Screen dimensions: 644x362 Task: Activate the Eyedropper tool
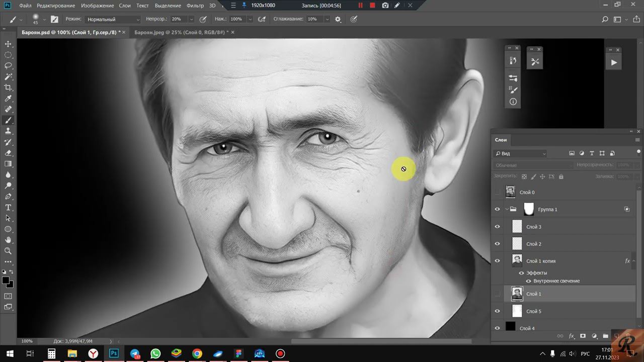coord(8,99)
